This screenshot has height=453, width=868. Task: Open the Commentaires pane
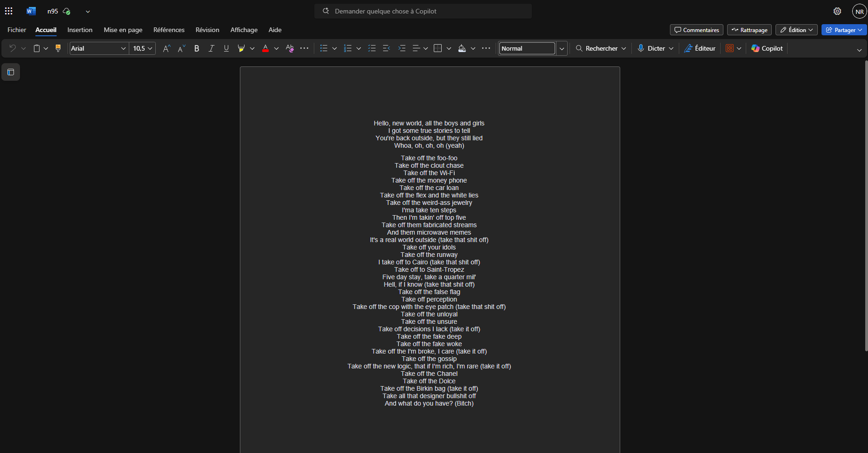[696, 30]
